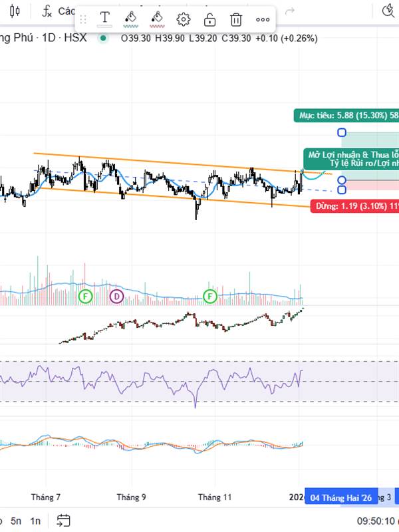399x532 pixels.
Task: Select the T text color tool
Action: 105,19
